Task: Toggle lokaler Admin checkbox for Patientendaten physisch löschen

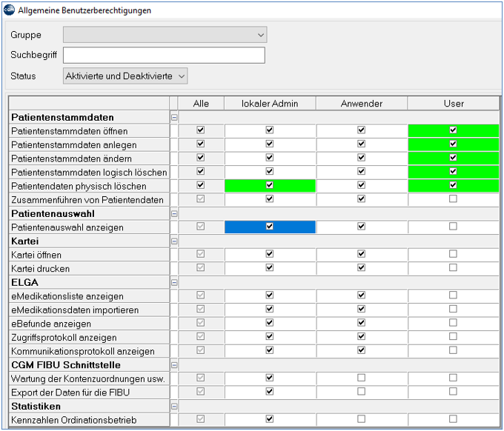Action: [270, 185]
